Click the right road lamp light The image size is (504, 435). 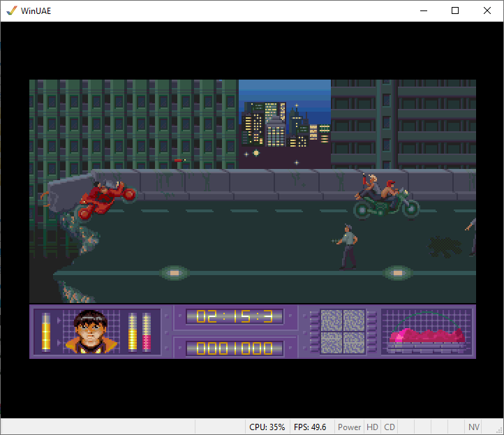(x=398, y=273)
